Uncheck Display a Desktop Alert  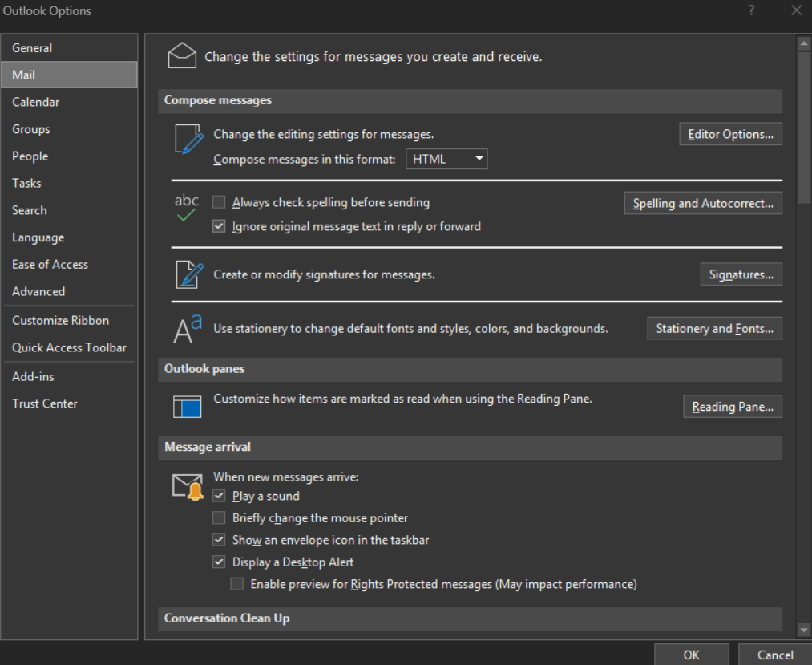coord(219,562)
